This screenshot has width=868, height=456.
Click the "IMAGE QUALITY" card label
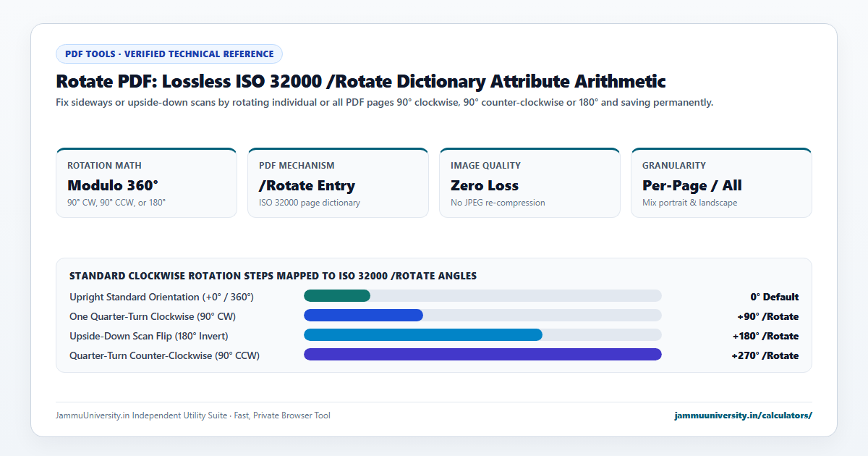pyautogui.click(x=485, y=166)
